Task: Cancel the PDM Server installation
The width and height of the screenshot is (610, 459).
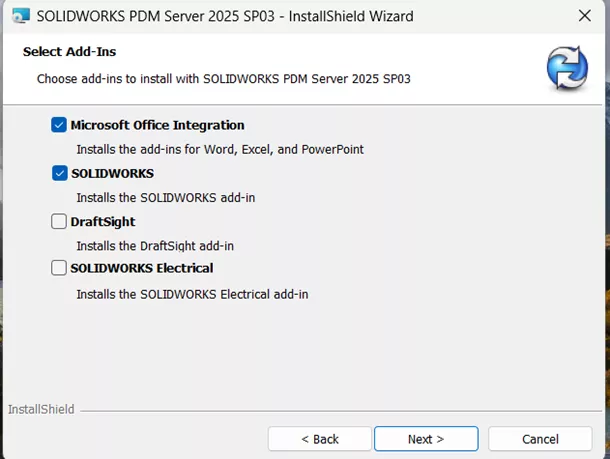Action: click(540, 439)
